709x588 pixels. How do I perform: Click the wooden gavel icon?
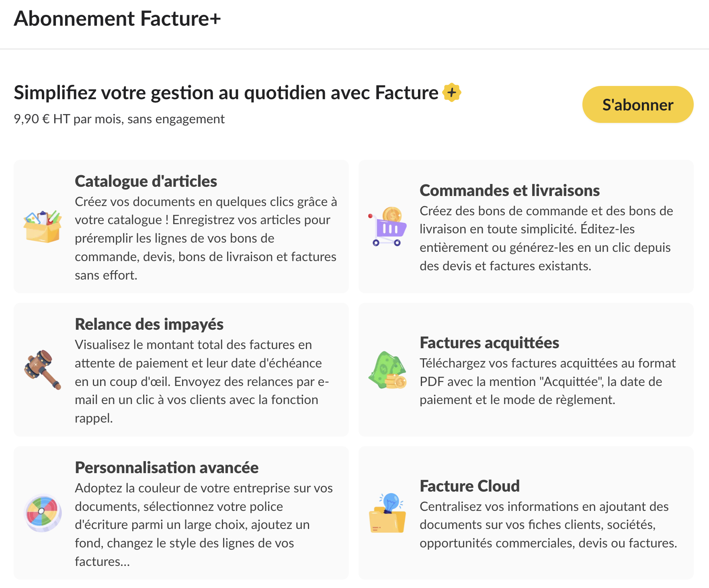coord(43,370)
